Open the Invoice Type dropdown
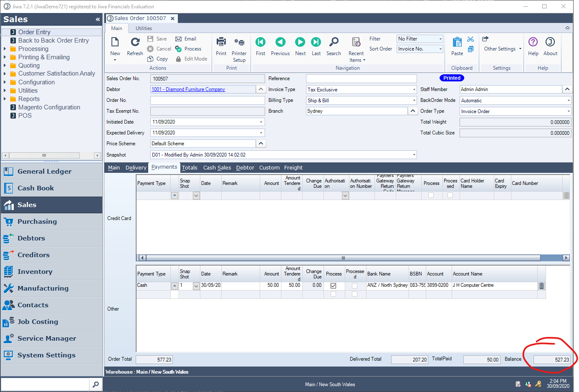Image resolution: width=579 pixels, height=392 pixels. pos(414,90)
